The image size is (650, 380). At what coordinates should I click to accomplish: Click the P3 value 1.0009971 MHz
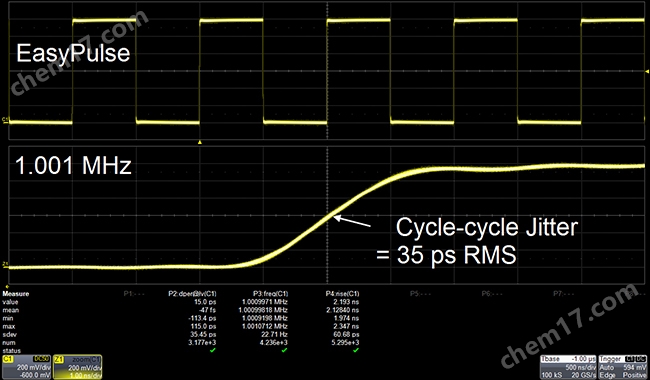pyautogui.click(x=264, y=302)
